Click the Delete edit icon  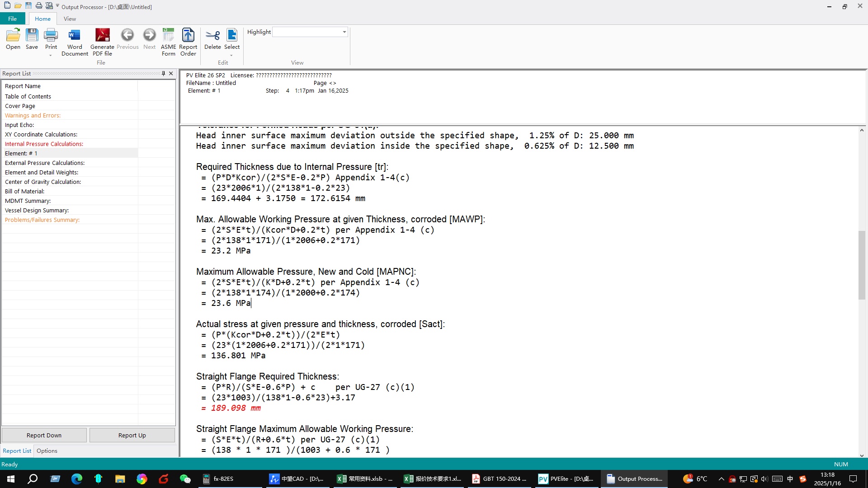[x=212, y=39]
